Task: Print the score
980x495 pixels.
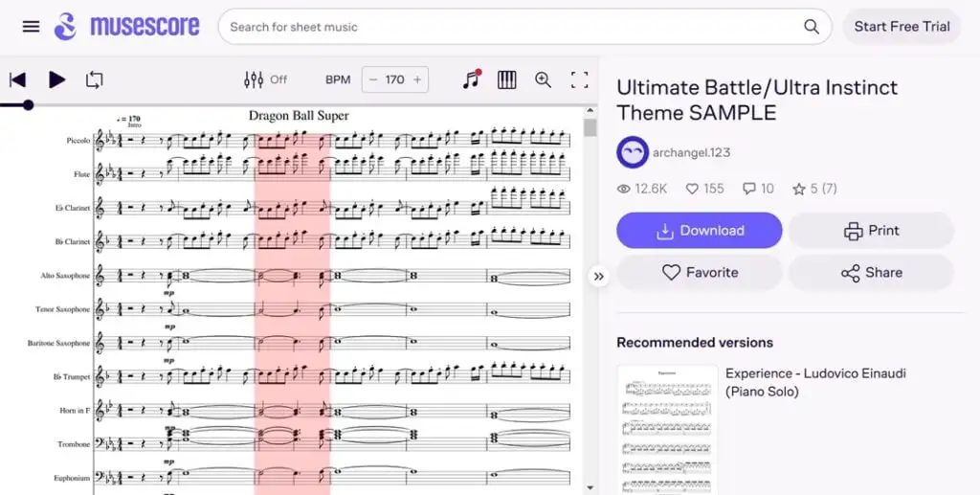Action: coord(871,230)
